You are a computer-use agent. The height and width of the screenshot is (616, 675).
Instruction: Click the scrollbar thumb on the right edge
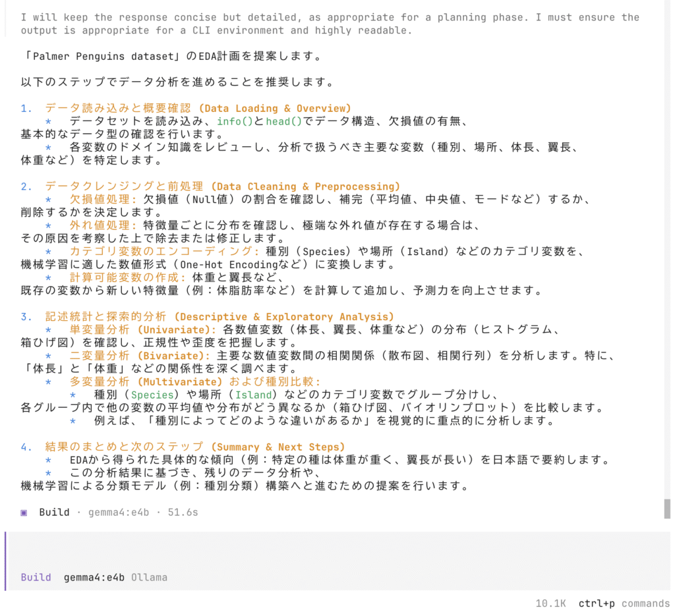coord(667,509)
